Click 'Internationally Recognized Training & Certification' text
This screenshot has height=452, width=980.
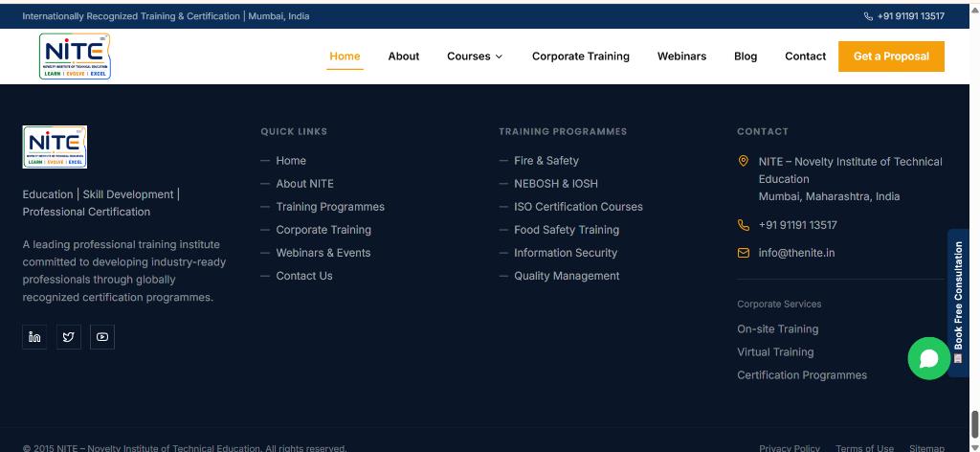131,16
